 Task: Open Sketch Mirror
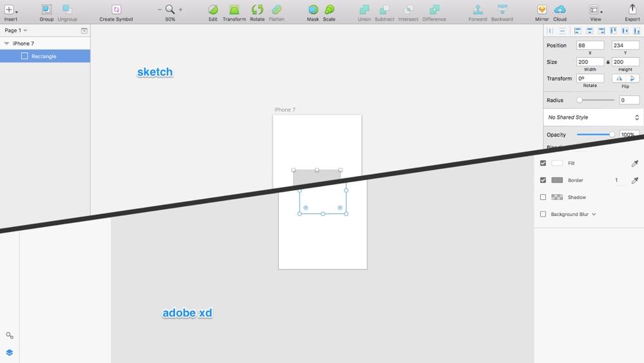[x=542, y=10]
